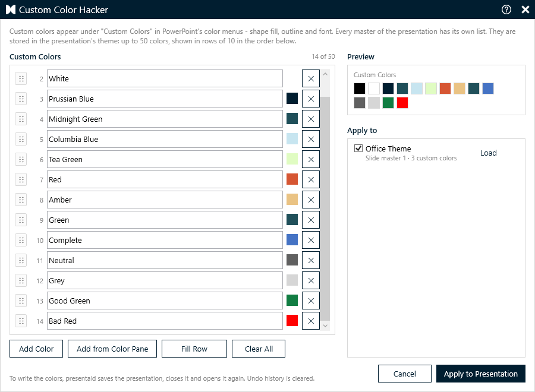Click the Neutral name input field
The height and width of the screenshot is (392, 535).
pos(165,260)
